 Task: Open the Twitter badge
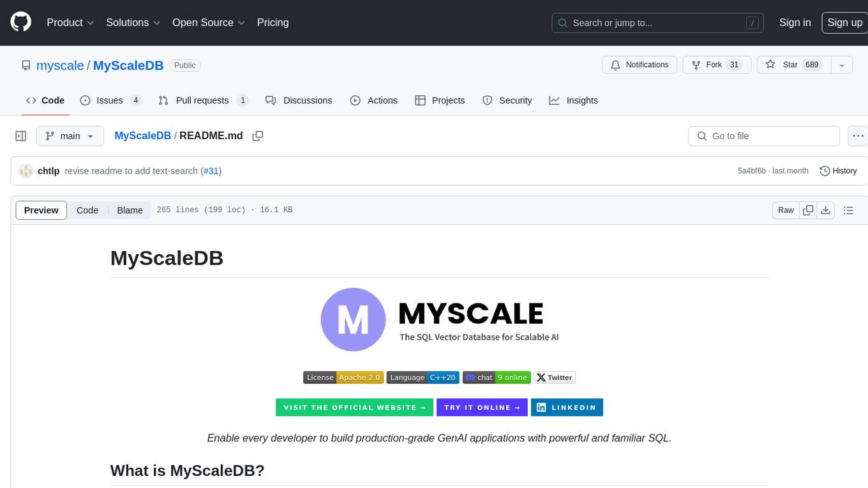555,377
